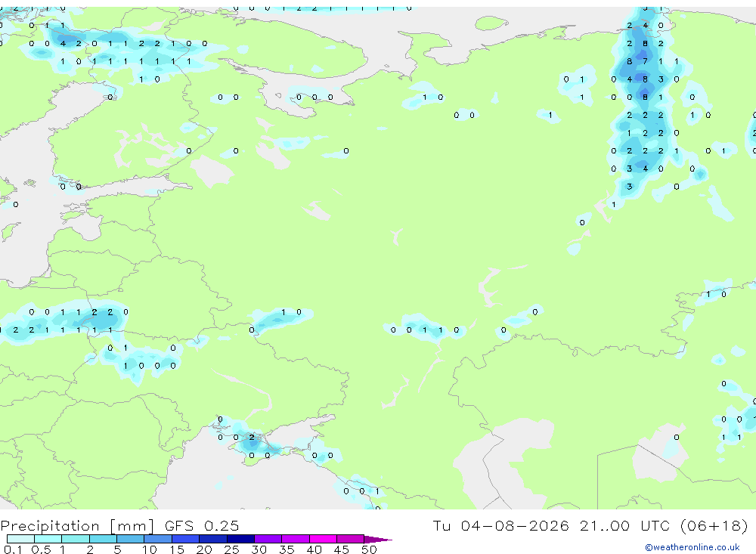Screen dimensions: 756x554
Task: Pick the 1–2 mm legend color
Action: point(76,539)
